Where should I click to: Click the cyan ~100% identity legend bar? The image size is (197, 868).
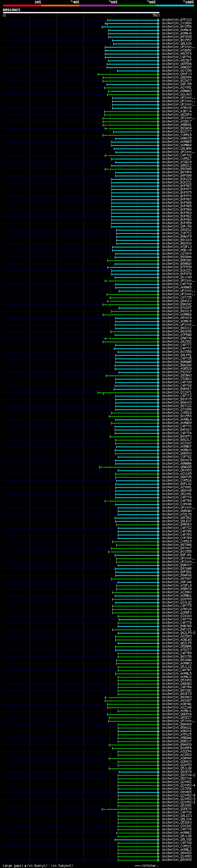[x=175, y=6]
